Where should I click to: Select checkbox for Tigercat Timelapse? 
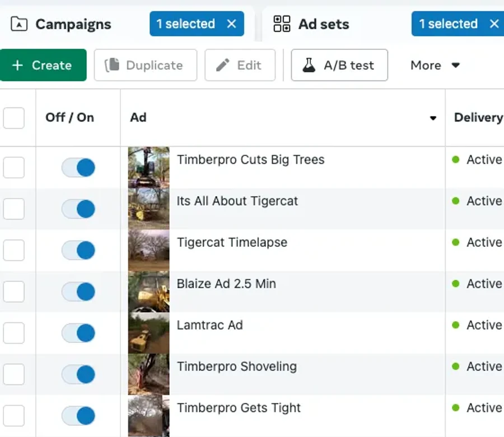pyautogui.click(x=13, y=250)
